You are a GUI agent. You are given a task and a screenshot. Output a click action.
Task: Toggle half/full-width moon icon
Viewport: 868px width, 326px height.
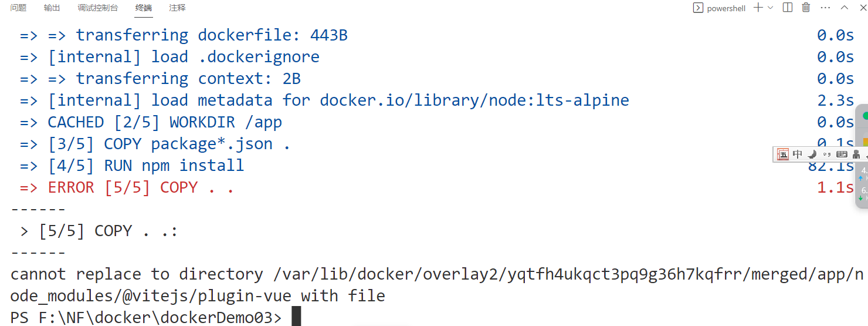(x=812, y=154)
